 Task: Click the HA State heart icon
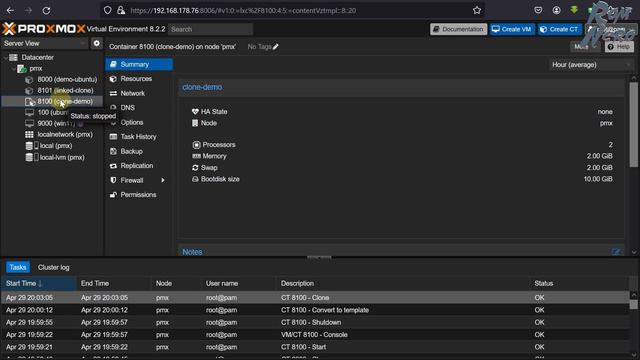click(195, 111)
